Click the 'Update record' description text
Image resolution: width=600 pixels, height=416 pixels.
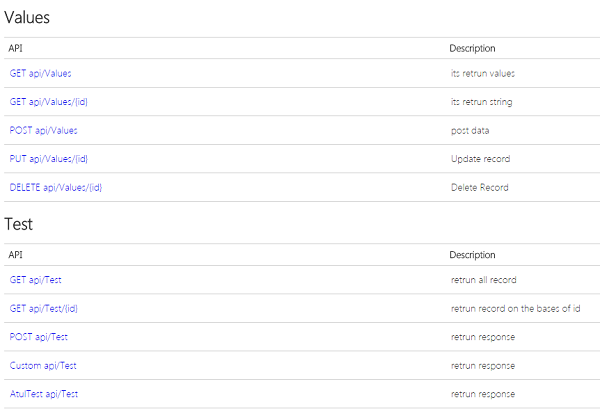pyautogui.click(x=480, y=159)
